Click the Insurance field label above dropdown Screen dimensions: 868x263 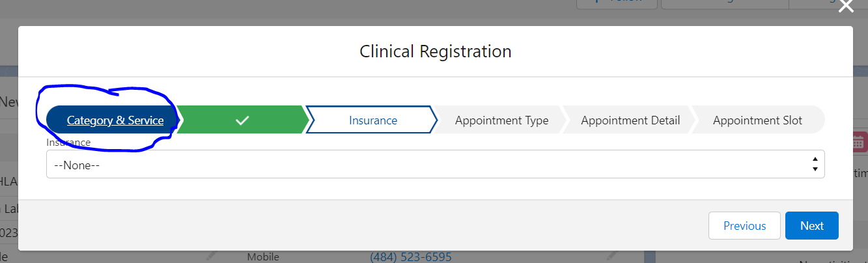tap(68, 142)
